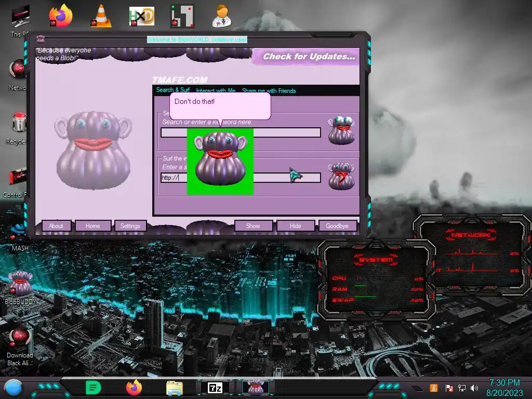Click the SYSTEM gadget header
The image size is (532, 399).
click(376, 260)
